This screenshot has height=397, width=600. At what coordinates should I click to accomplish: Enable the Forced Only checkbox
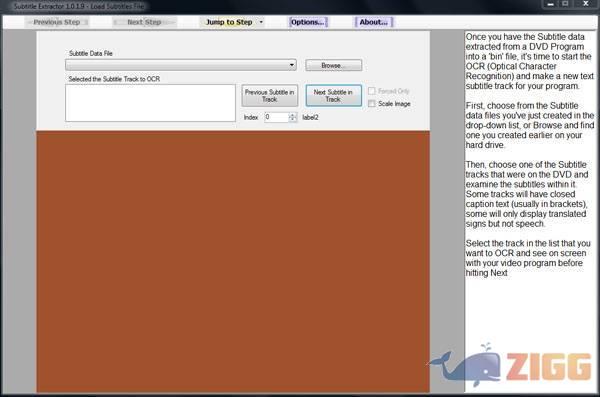pyautogui.click(x=371, y=91)
